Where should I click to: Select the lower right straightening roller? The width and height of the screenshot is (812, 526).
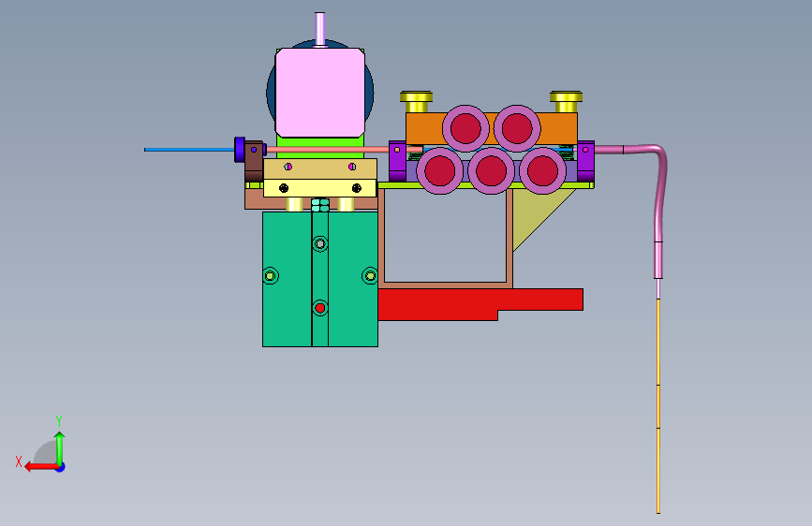click(542, 171)
